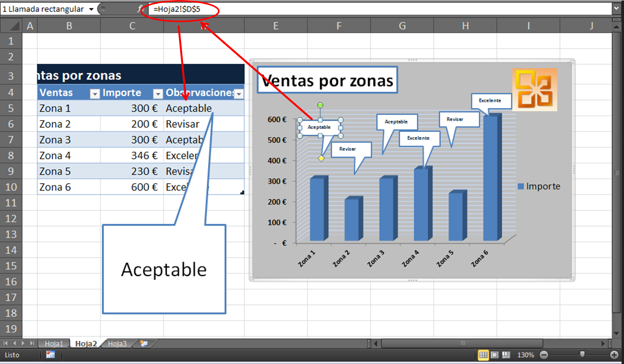Switch to the Hoja1 sheet tab
The image size is (624, 364).
[x=54, y=344]
